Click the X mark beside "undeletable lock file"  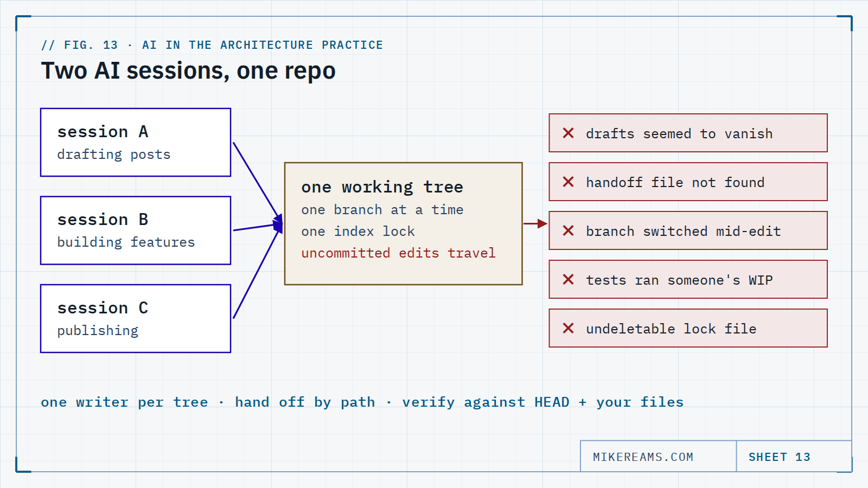(x=568, y=328)
